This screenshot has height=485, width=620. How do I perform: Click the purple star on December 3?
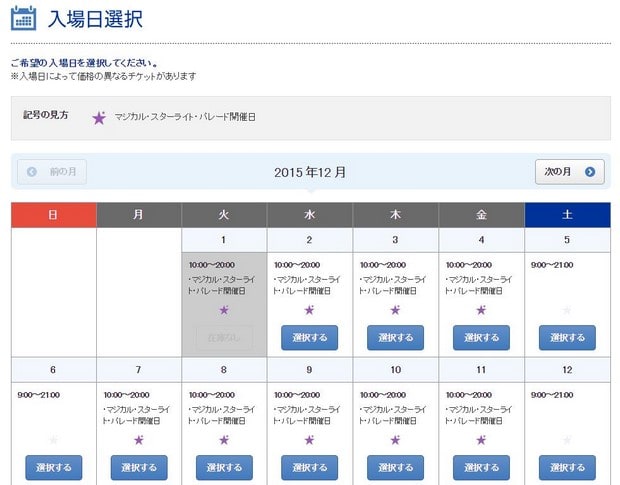(x=395, y=310)
